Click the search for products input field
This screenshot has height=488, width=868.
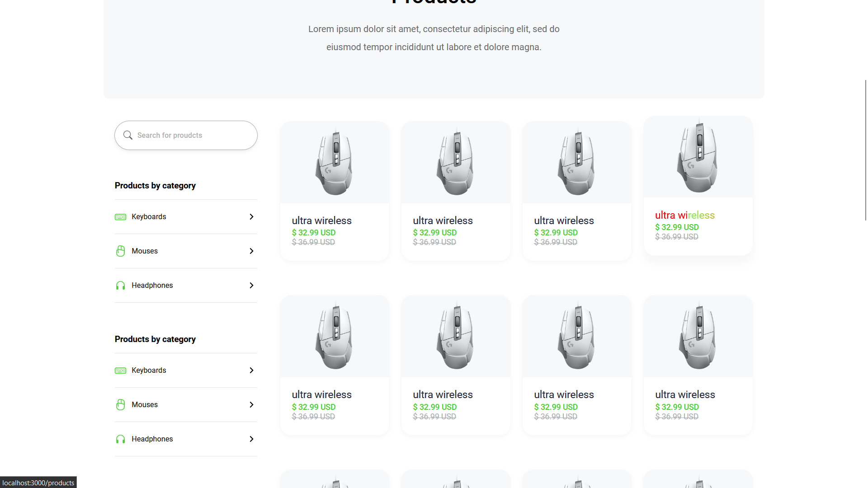(x=185, y=135)
